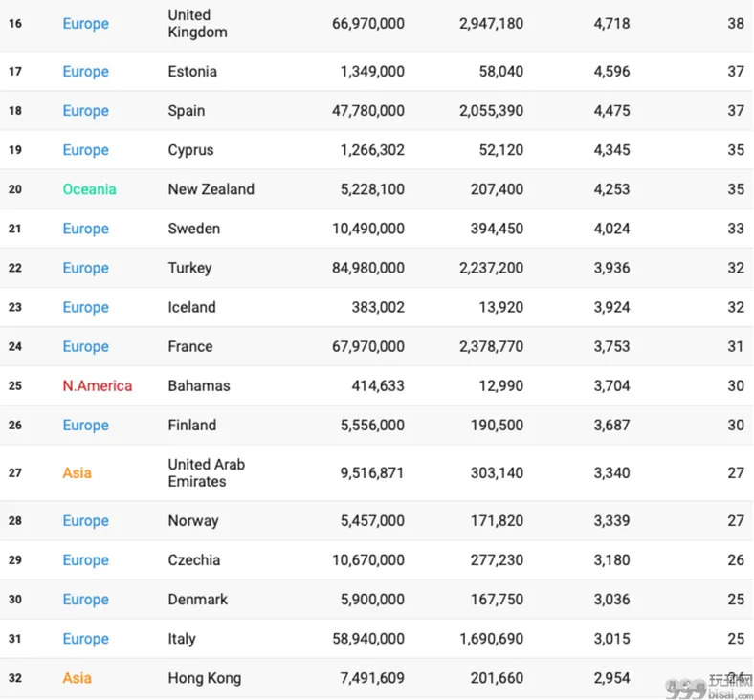Click the Oceania link beside New Zealand
The height and width of the screenshot is (700, 754).
(89, 188)
